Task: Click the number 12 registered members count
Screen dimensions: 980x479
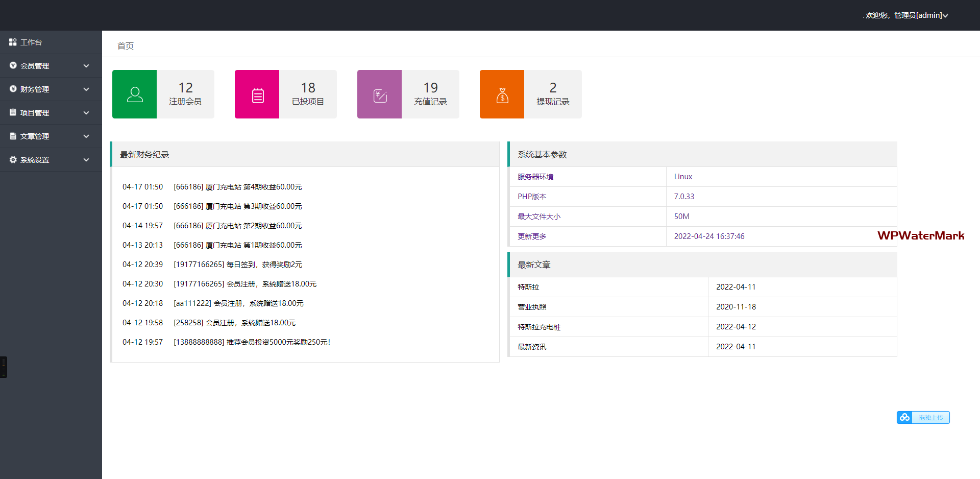Action: tap(185, 88)
